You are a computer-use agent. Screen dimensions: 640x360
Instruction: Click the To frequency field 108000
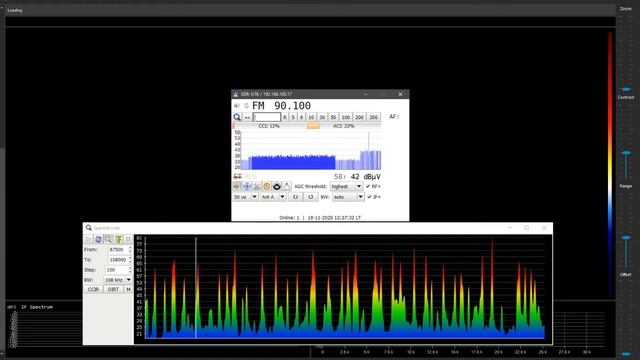click(x=118, y=260)
